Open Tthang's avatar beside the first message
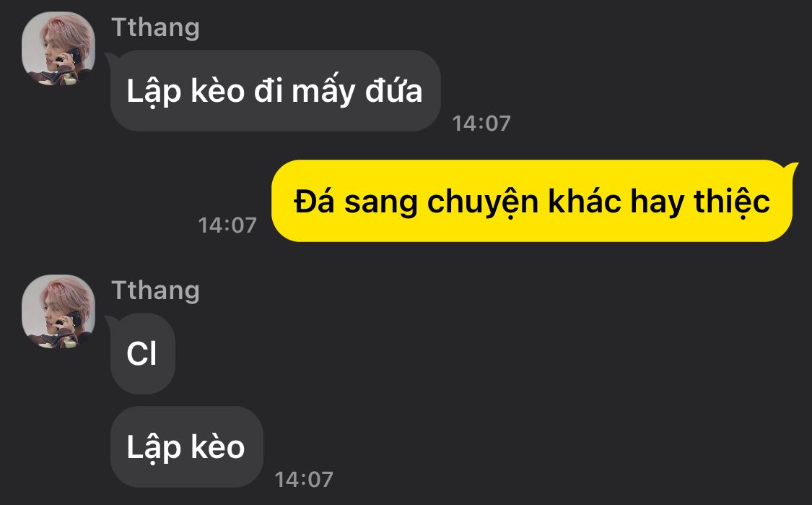The image size is (812, 505). [x=58, y=48]
